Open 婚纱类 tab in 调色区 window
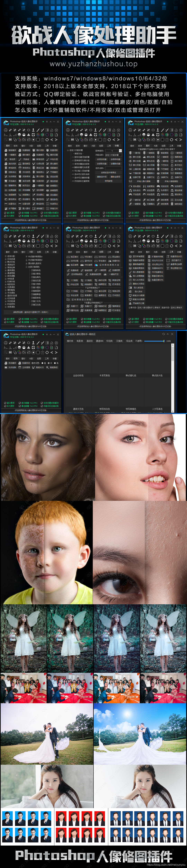 click(x=70, y=341)
